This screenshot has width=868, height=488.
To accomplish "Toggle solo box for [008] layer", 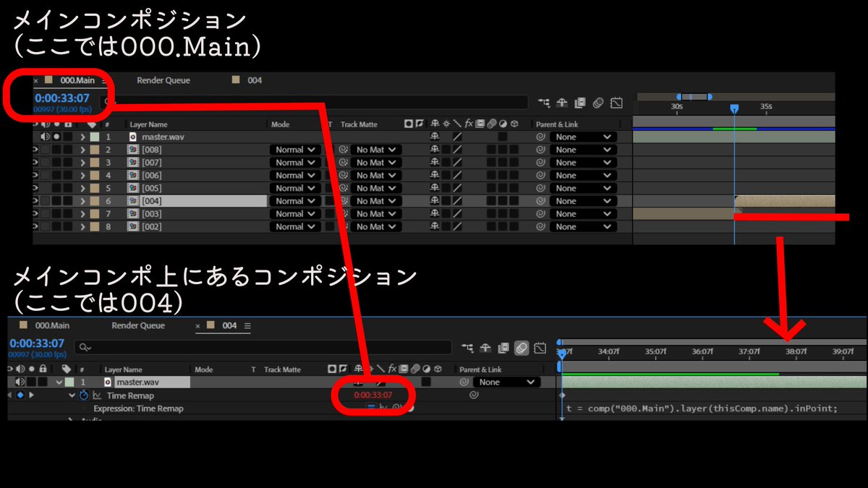I will tap(56, 150).
